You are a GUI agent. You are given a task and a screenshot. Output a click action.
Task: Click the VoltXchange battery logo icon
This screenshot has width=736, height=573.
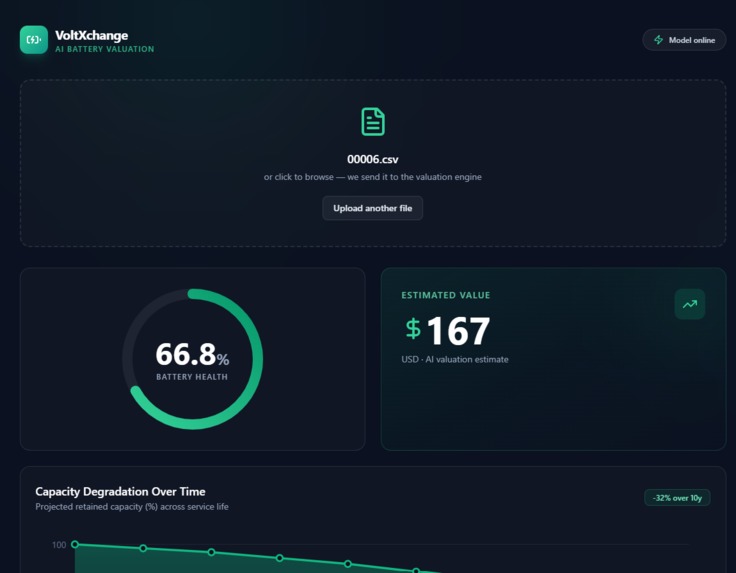(34, 40)
